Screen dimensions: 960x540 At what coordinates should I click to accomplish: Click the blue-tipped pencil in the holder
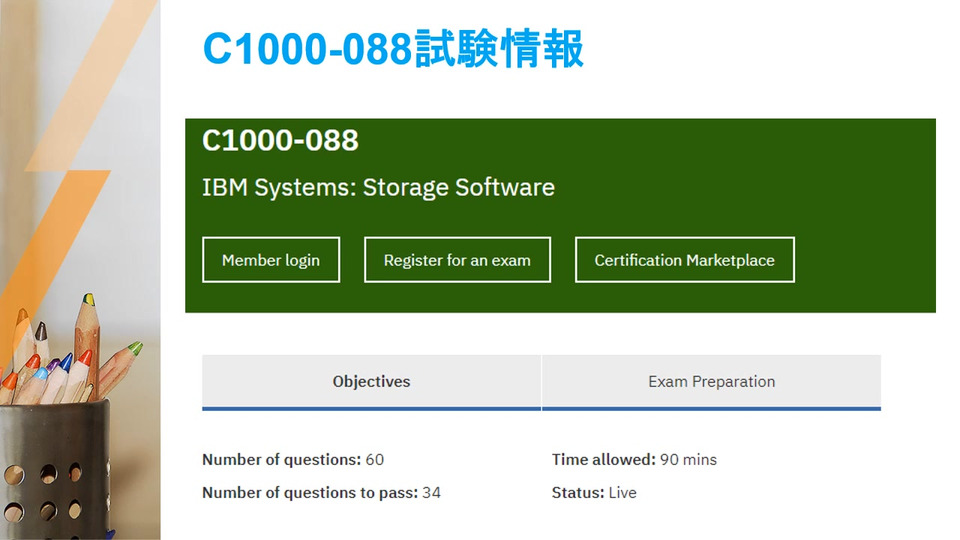(64, 364)
